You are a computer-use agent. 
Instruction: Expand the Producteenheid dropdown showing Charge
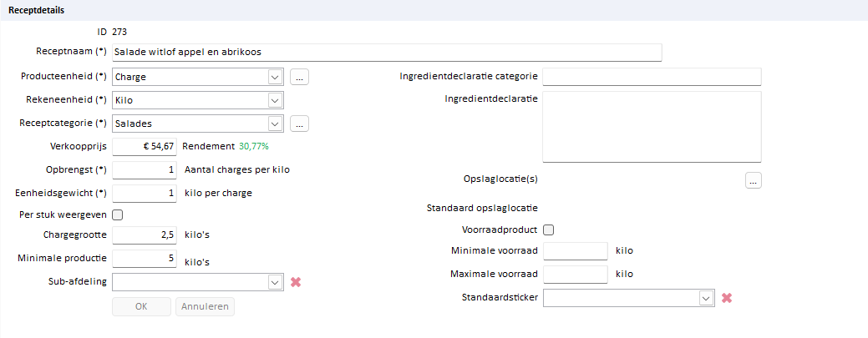point(198,77)
